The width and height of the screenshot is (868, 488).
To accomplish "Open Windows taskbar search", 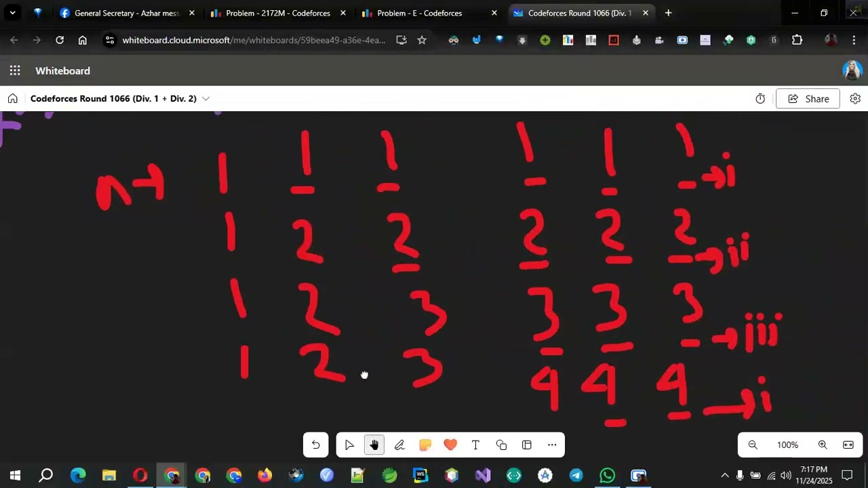I will point(45,475).
